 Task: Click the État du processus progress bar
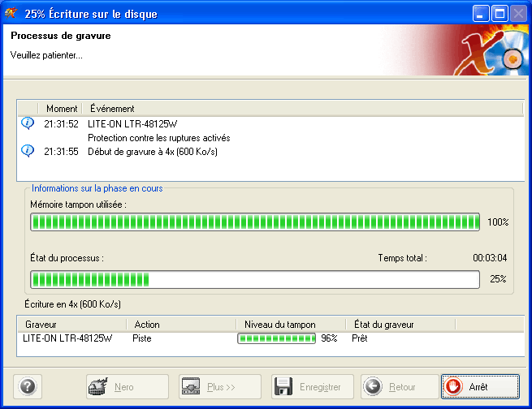[x=254, y=279]
